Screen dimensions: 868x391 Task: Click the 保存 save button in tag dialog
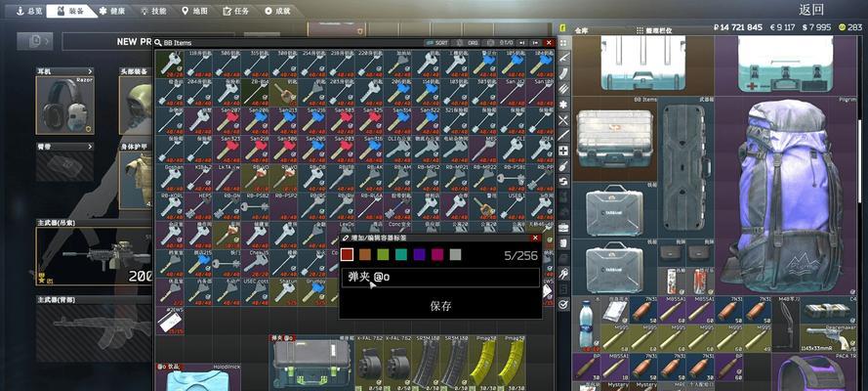tap(440, 305)
